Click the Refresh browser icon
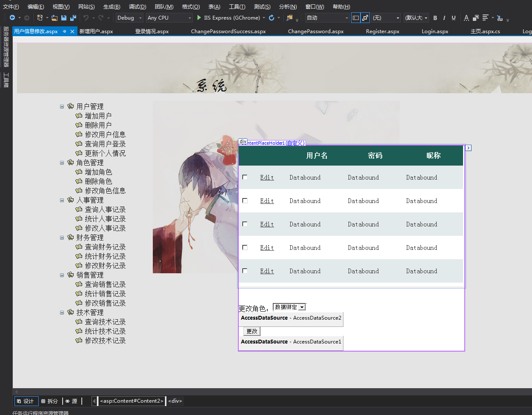The height and width of the screenshot is (415, 532). tap(272, 18)
